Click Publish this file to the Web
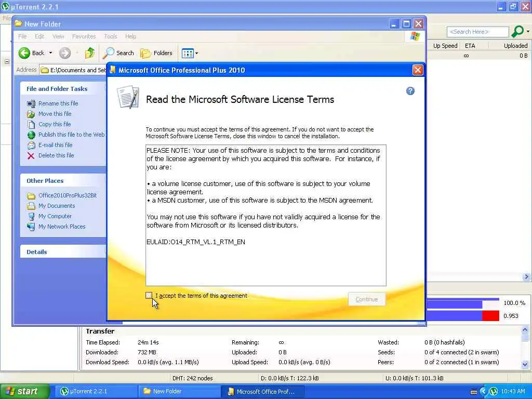The image size is (532, 399). tap(71, 135)
